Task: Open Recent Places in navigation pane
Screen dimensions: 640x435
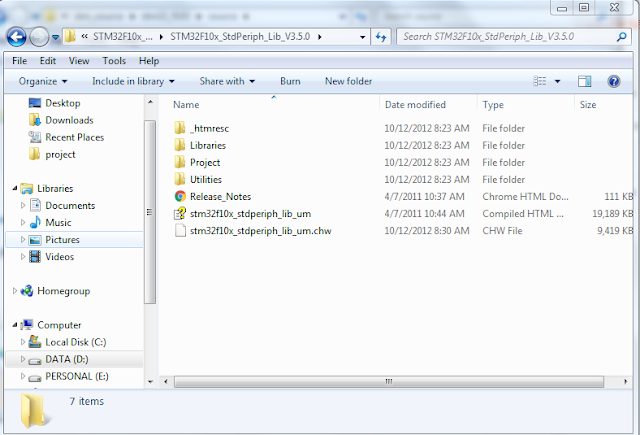Action: pyautogui.click(x=74, y=138)
